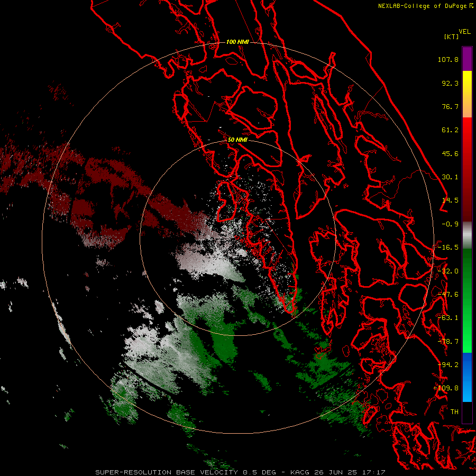Click the -63.1 legend value
The image size is (476, 476).
pyautogui.click(x=448, y=318)
